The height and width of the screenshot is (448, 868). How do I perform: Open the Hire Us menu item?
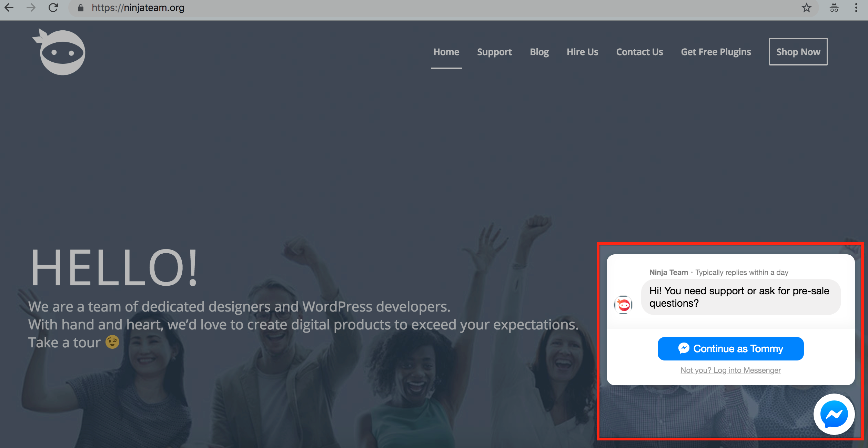[x=583, y=52]
